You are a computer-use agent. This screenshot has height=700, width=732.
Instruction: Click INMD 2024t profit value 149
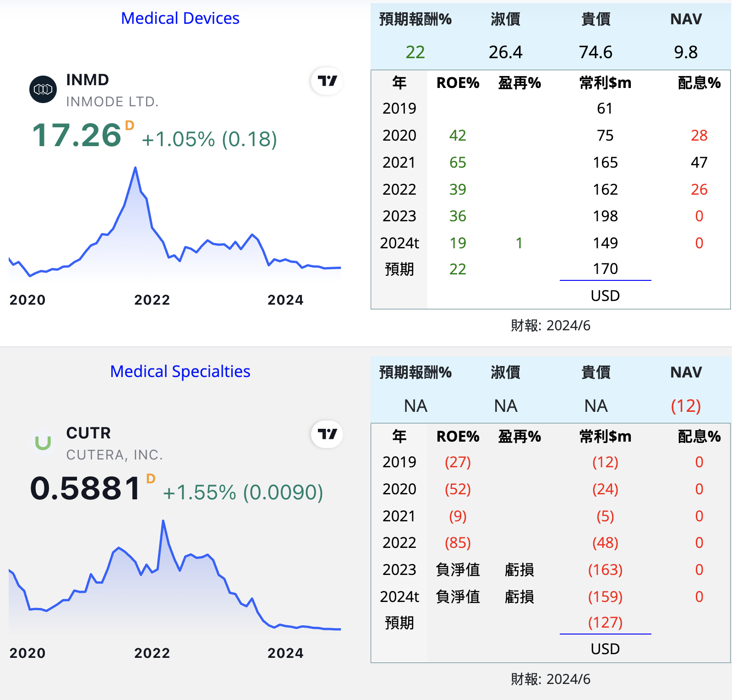606,243
